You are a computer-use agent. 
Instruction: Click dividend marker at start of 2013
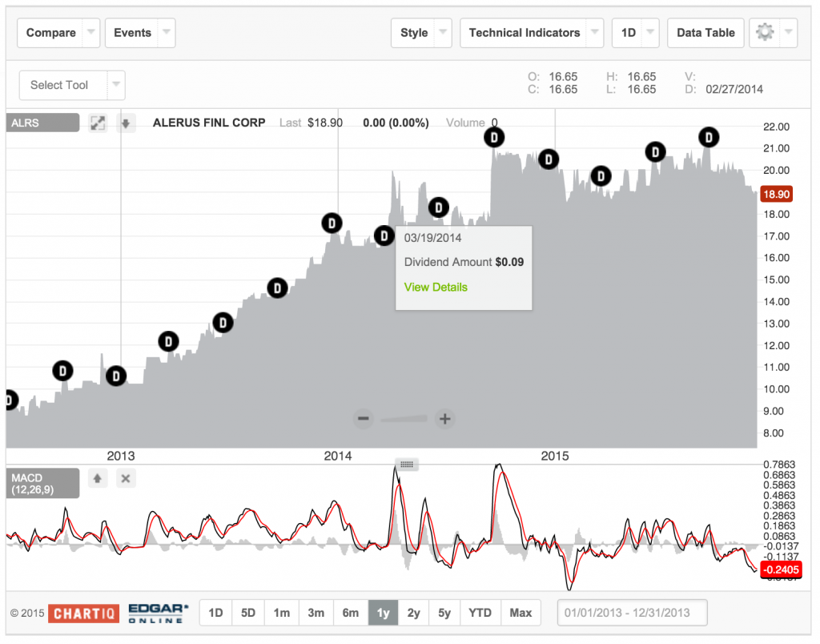pyautogui.click(x=116, y=376)
